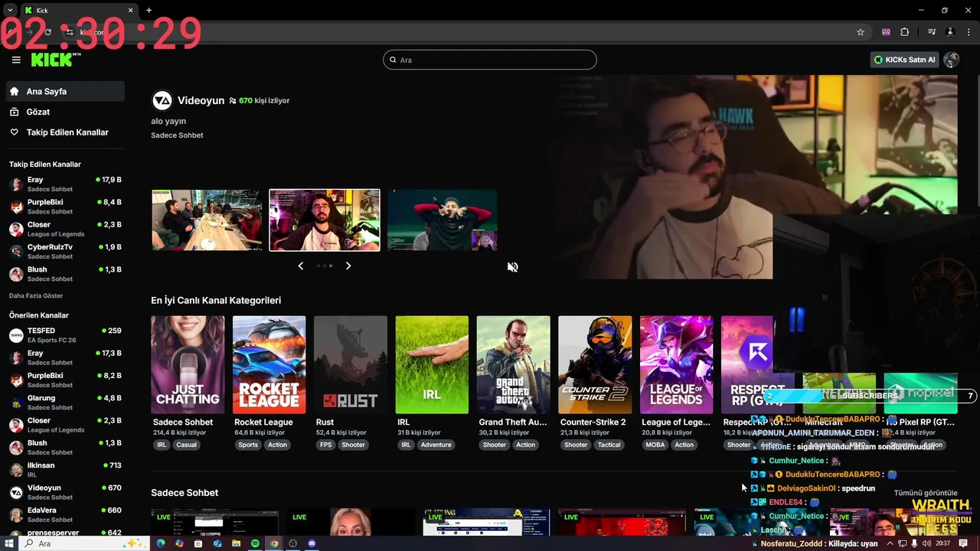The width and height of the screenshot is (980, 551).
Task: Open File Explorer from the taskbar
Action: pos(236,543)
